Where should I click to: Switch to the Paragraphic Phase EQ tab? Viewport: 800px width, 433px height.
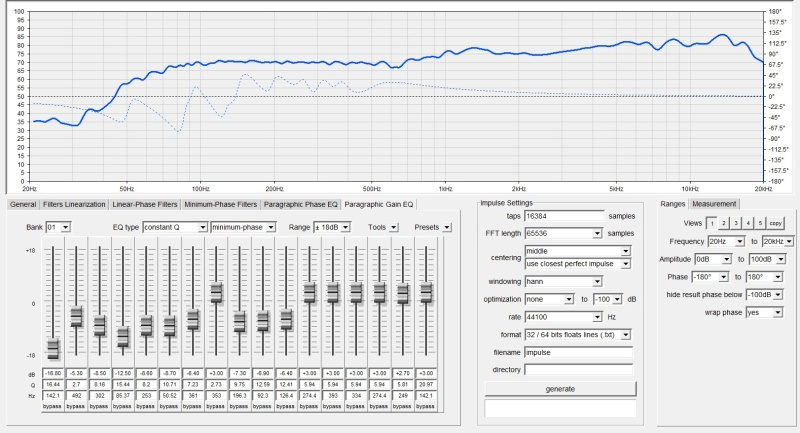click(x=301, y=204)
